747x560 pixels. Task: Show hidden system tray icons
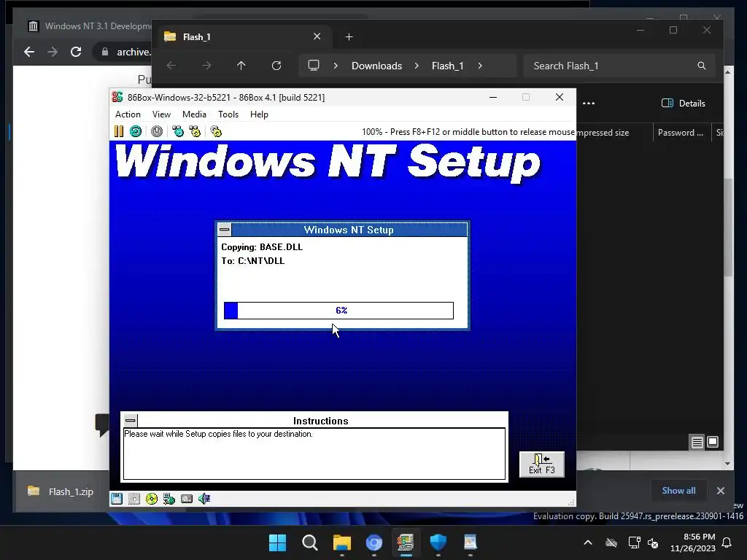[x=588, y=542]
